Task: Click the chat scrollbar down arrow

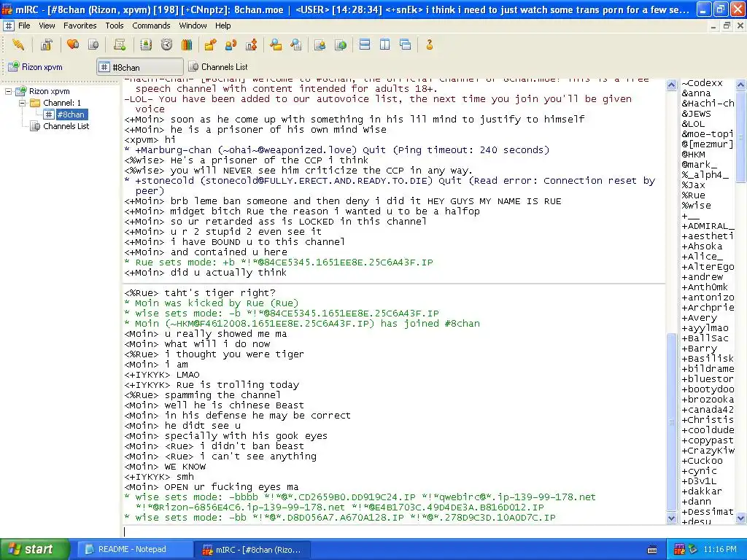Action: 672,518
